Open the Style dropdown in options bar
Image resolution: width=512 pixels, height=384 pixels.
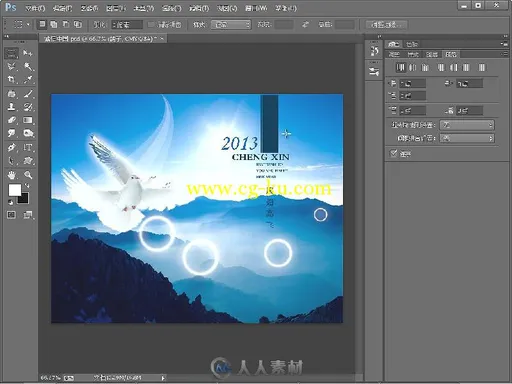click(231, 24)
